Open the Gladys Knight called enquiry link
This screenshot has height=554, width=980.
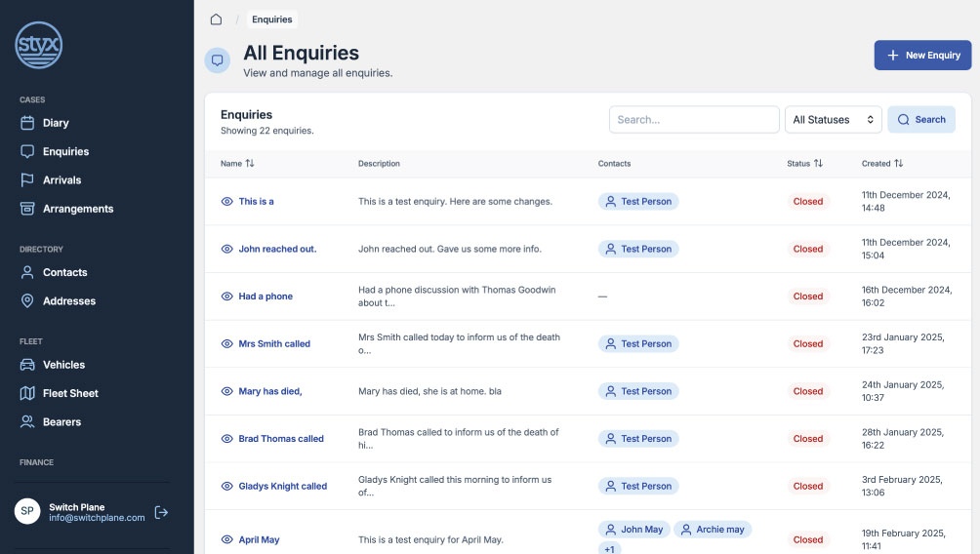(x=282, y=487)
